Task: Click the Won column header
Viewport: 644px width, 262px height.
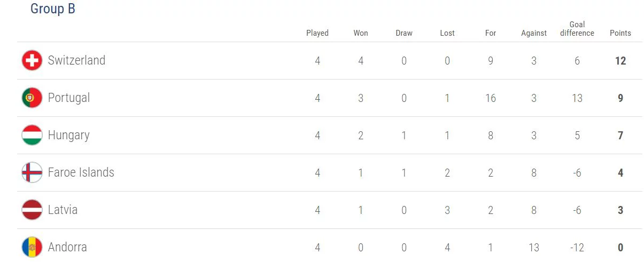Action: point(361,33)
